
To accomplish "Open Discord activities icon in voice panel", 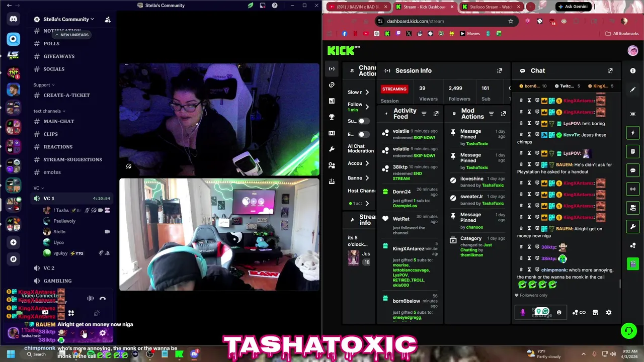I will click(71, 313).
